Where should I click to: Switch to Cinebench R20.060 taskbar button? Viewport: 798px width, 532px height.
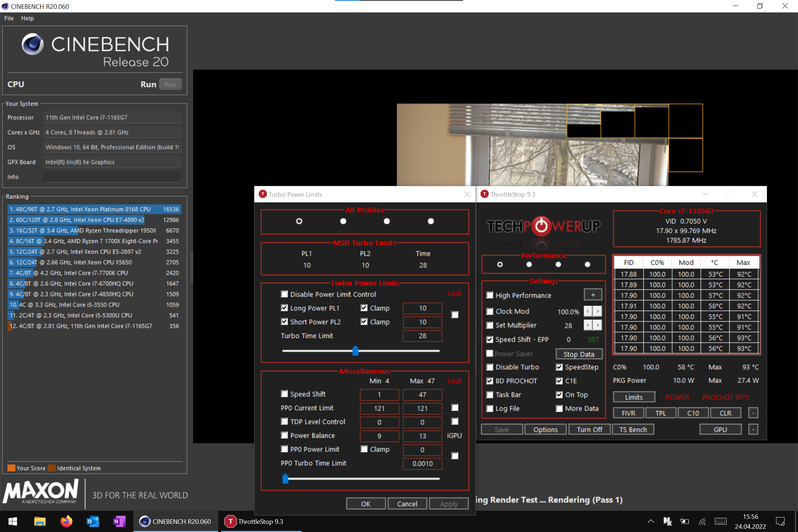tap(175, 521)
